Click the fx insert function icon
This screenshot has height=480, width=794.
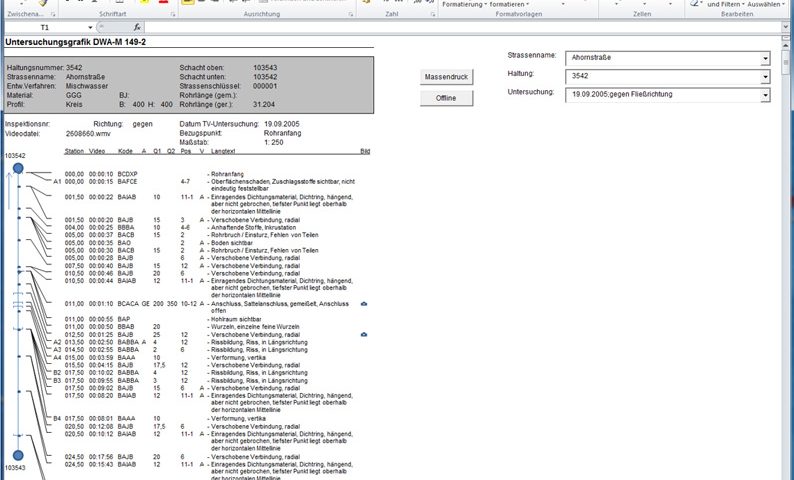pyautogui.click(x=136, y=27)
